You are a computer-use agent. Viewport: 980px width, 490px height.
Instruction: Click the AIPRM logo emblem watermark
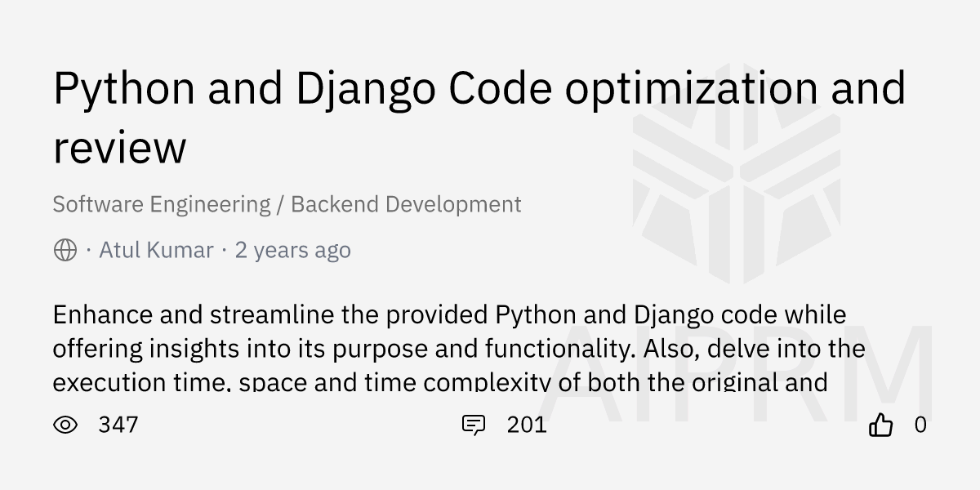pos(736,189)
